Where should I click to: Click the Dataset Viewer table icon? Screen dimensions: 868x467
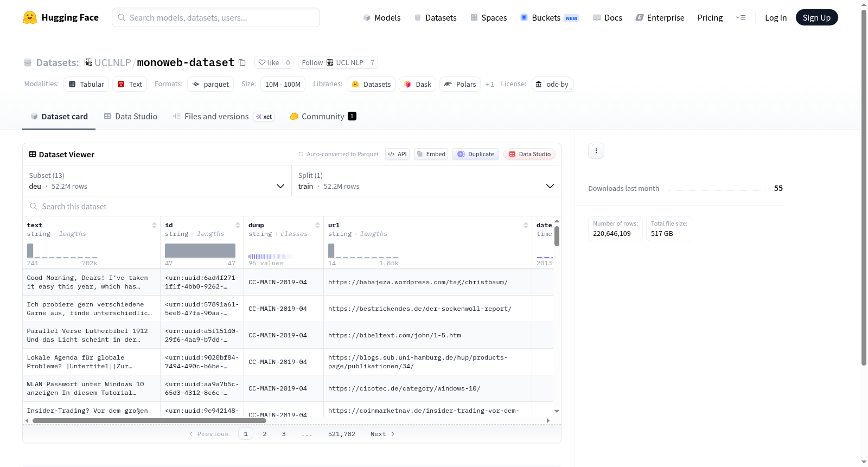coord(33,155)
